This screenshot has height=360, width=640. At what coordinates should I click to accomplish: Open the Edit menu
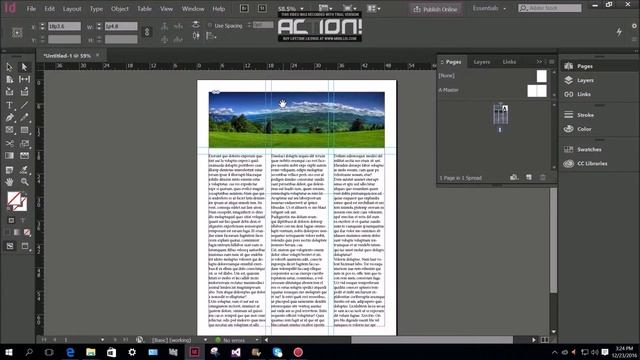click(x=49, y=9)
